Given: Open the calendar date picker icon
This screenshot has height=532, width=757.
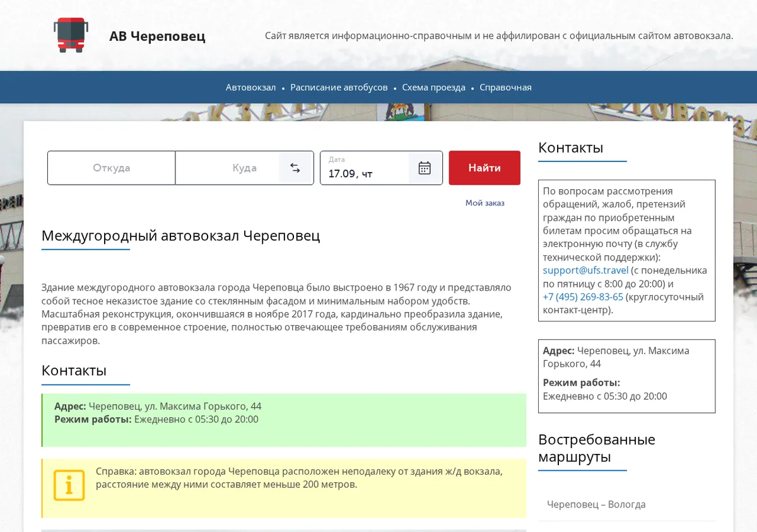Looking at the screenshot, I should pyautogui.click(x=425, y=168).
